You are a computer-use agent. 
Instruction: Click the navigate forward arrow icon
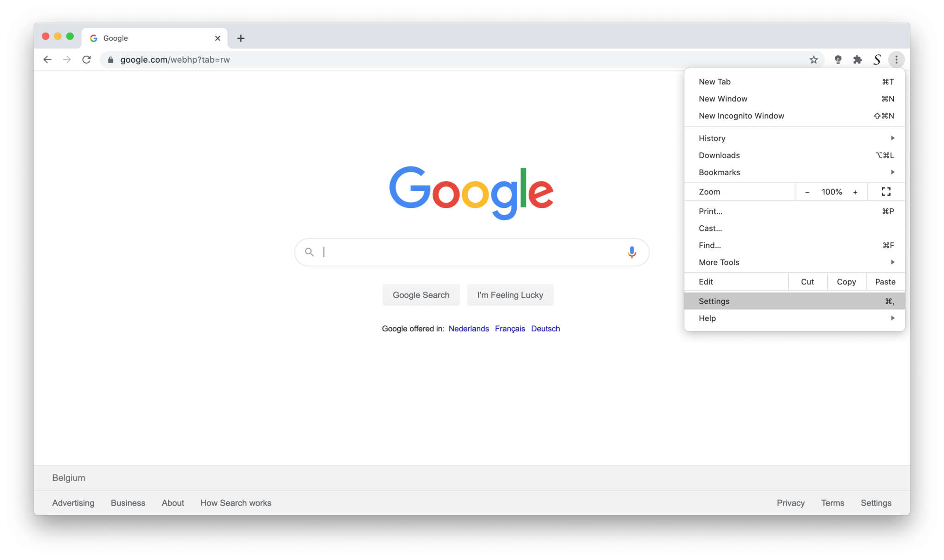click(x=67, y=59)
